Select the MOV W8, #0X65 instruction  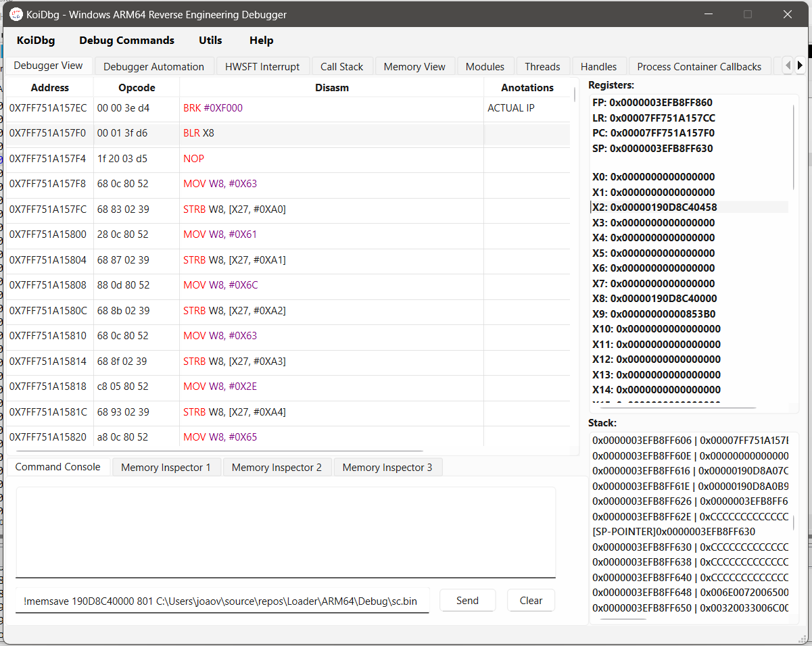220,437
